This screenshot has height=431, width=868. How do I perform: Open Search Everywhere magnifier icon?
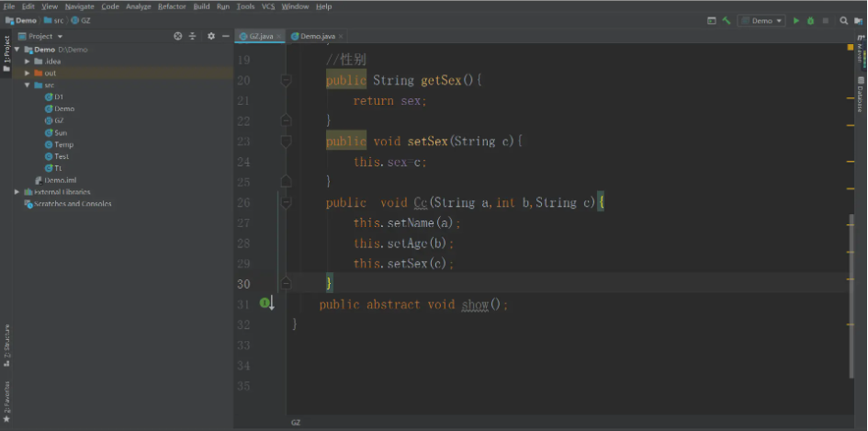pos(843,20)
